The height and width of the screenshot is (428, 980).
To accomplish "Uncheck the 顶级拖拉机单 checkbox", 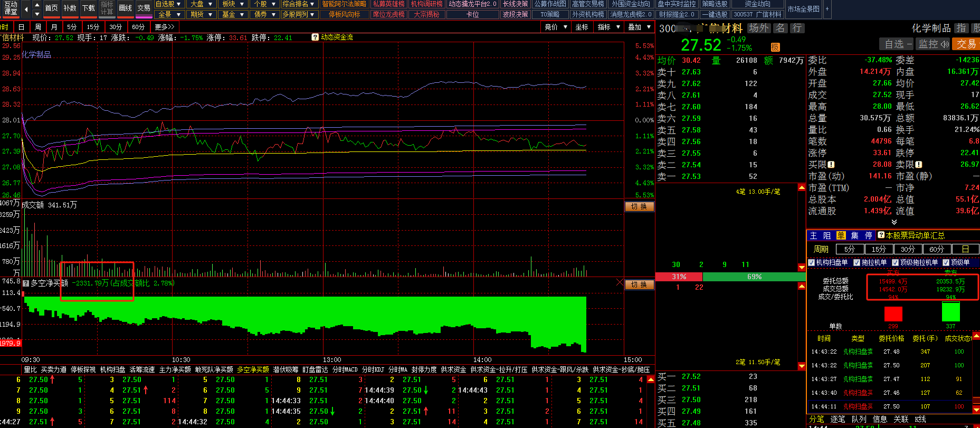I will coord(895,262).
